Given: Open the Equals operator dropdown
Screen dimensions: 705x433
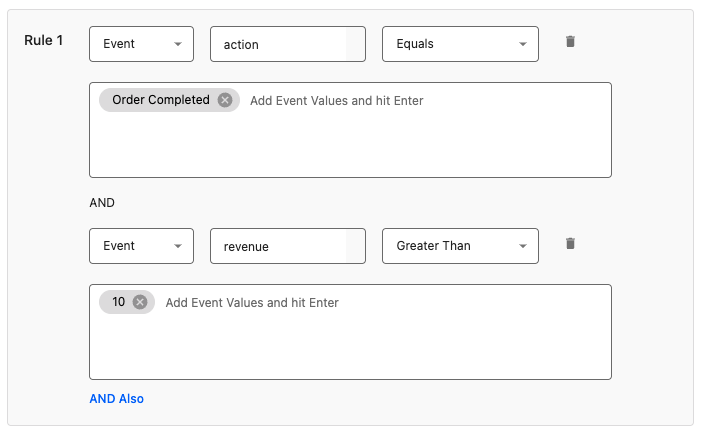Looking at the screenshot, I should (460, 44).
